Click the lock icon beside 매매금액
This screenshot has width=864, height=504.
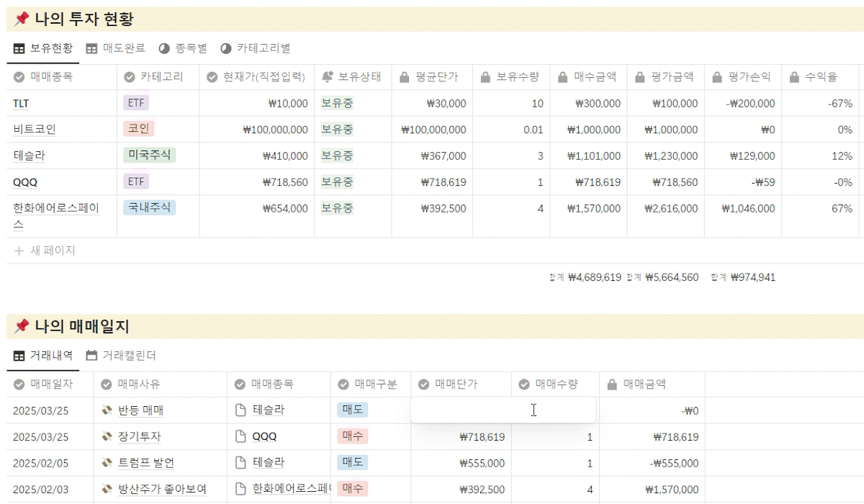point(612,384)
